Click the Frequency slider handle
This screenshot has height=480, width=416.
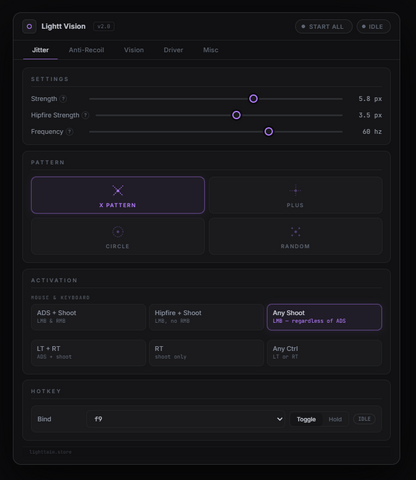coord(269,132)
